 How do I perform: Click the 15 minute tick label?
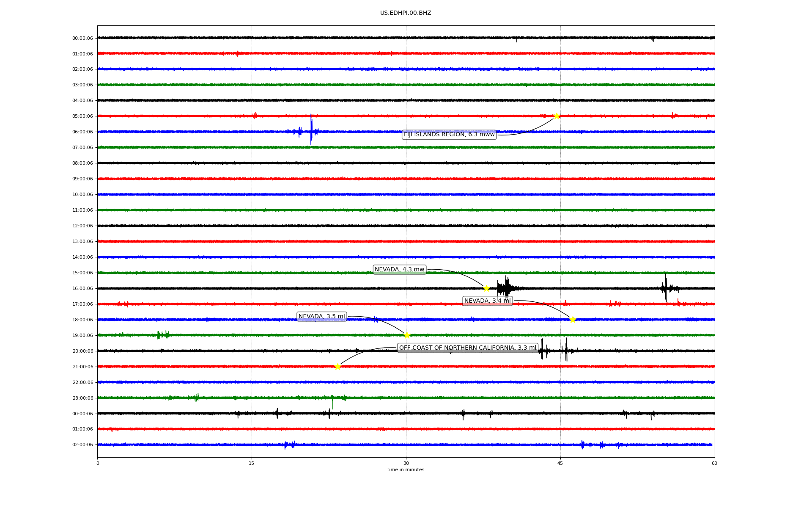tap(252, 463)
